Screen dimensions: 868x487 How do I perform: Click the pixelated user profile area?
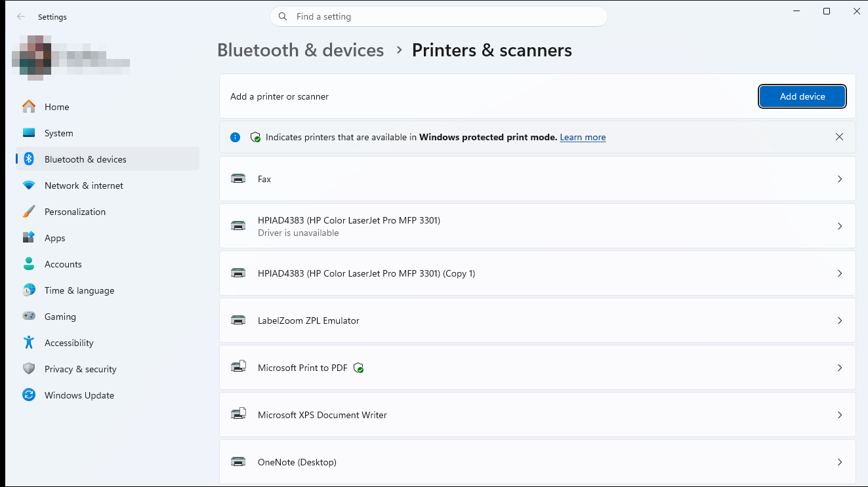[71, 58]
